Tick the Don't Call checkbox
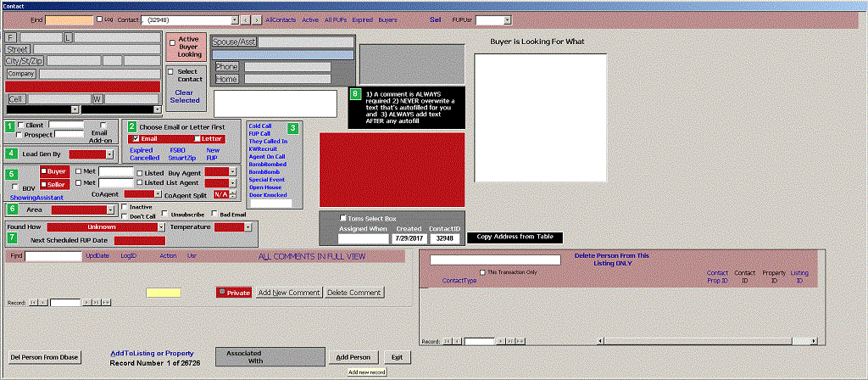 coord(123,217)
